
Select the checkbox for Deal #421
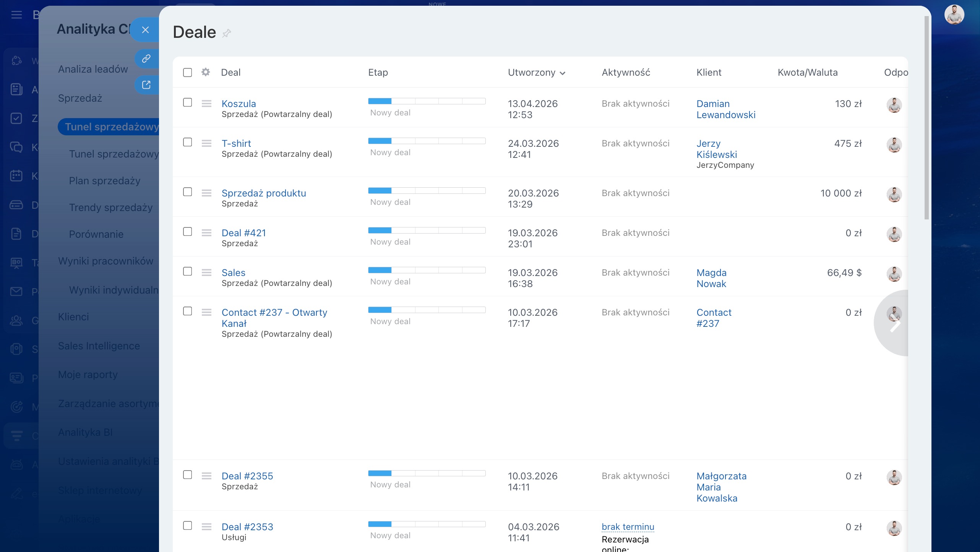(x=187, y=232)
